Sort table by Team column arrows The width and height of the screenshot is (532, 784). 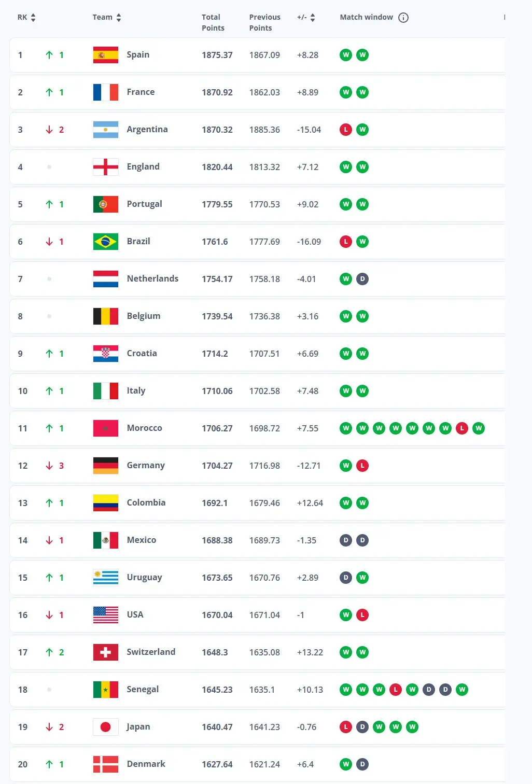tap(119, 18)
